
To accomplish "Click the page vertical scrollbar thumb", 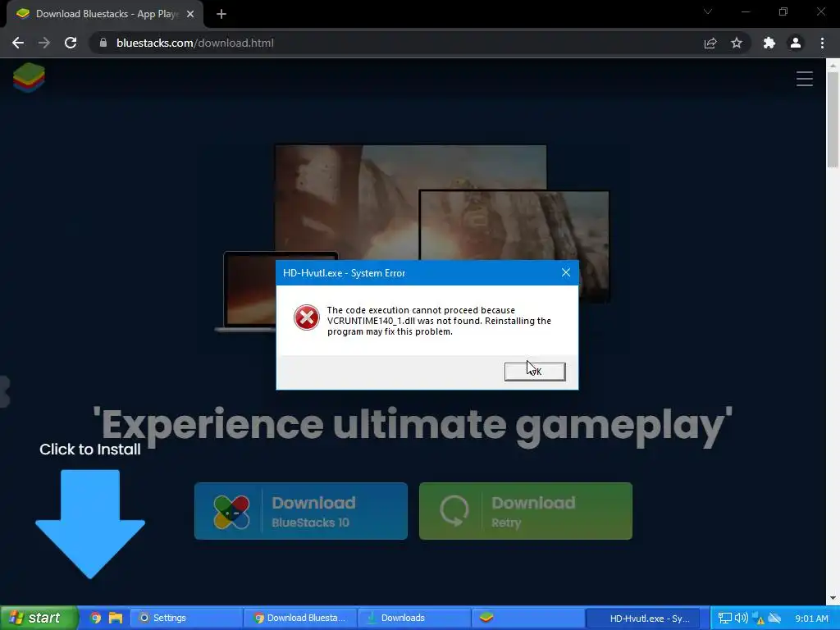I will 833,119.
